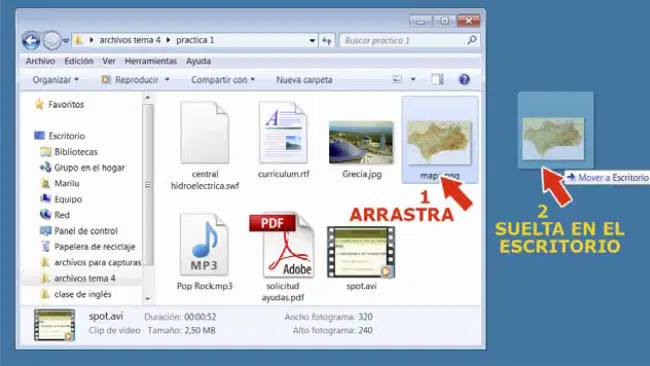Open Equipo in the sidebar

coord(61,199)
